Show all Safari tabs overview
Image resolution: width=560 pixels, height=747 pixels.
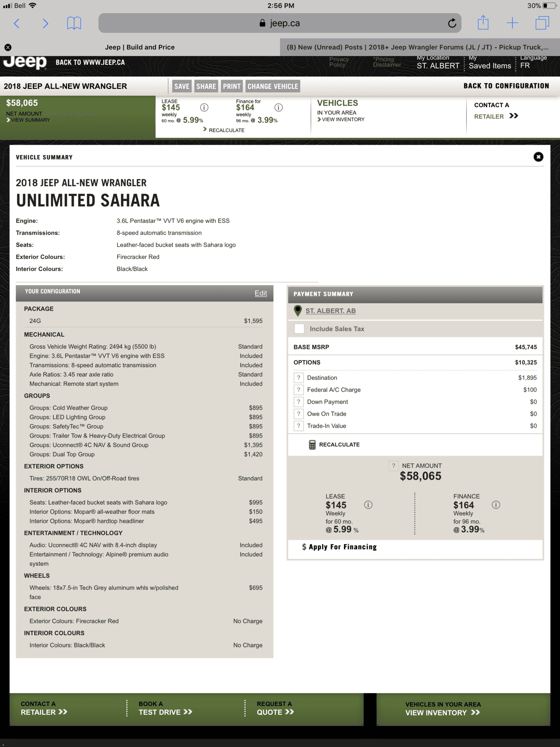(x=542, y=23)
